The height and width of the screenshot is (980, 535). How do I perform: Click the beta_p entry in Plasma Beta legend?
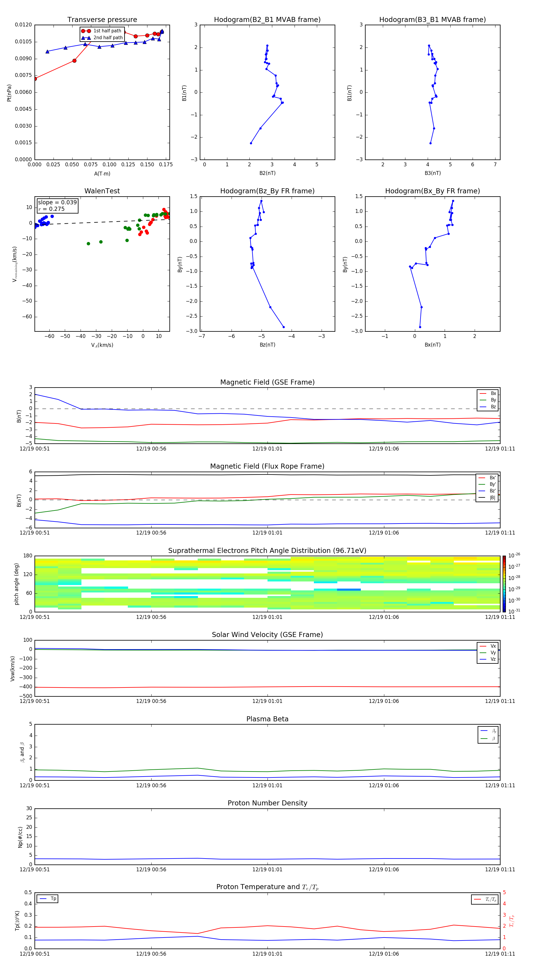coord(488,731)
